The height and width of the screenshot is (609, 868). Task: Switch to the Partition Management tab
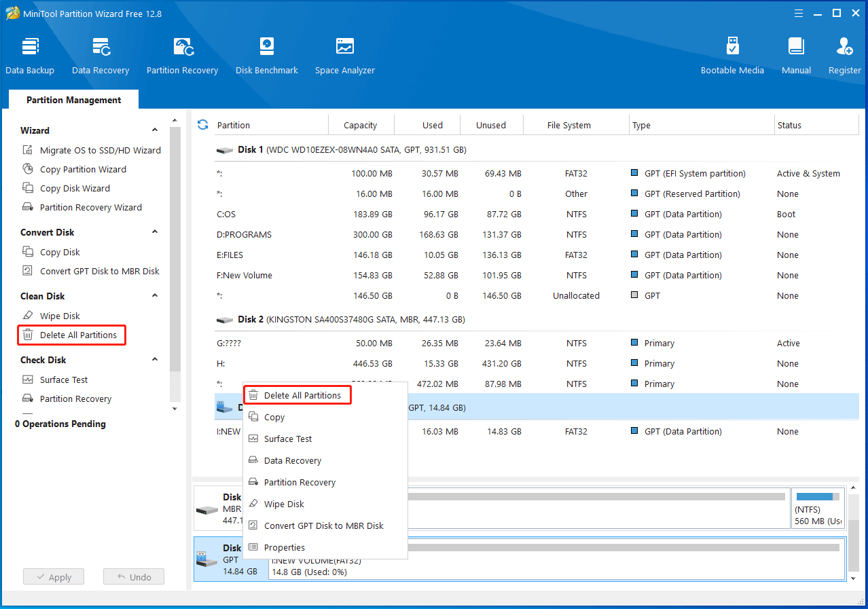(73, 100)
